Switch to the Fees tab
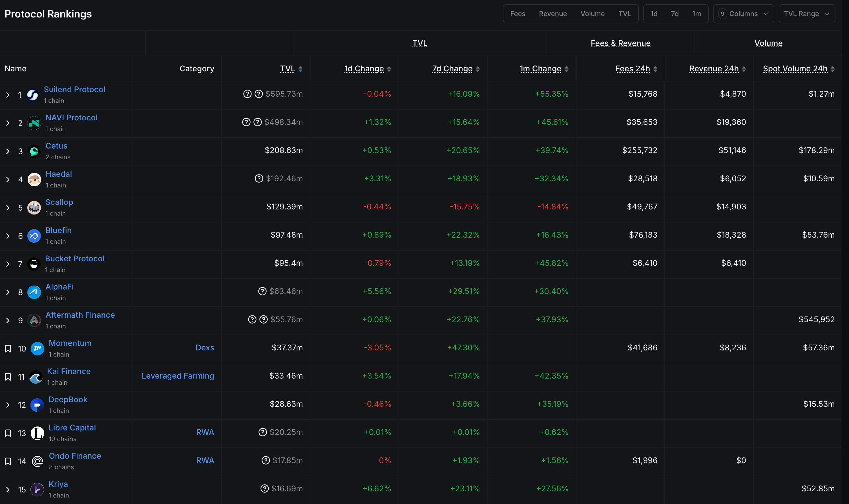This screenshot has height=504, width=849. [517, 14]
